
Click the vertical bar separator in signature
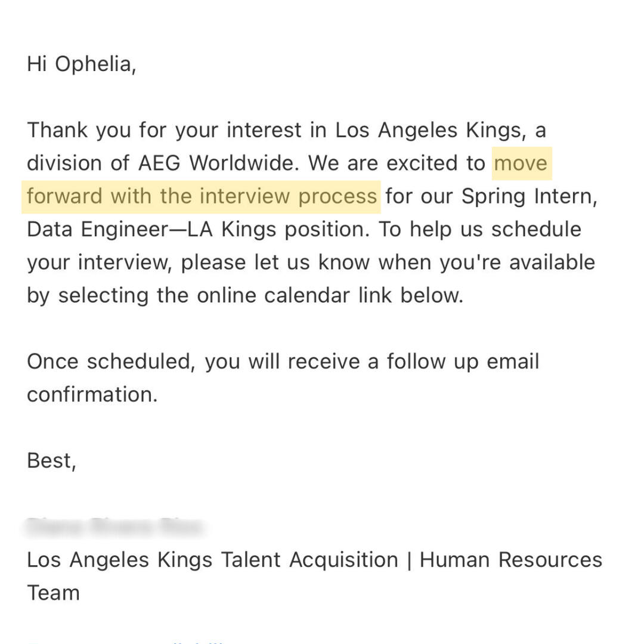(409, 560)
